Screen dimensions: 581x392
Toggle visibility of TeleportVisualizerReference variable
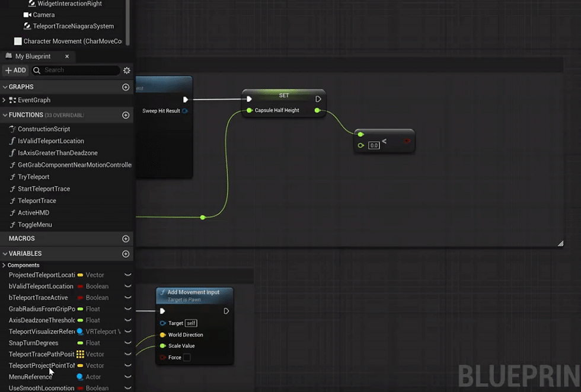pyautogui.click(x=128, y=332)
